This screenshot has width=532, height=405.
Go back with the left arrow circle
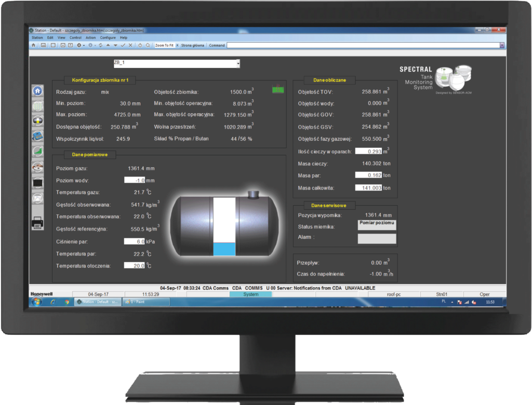coord(79,45)
